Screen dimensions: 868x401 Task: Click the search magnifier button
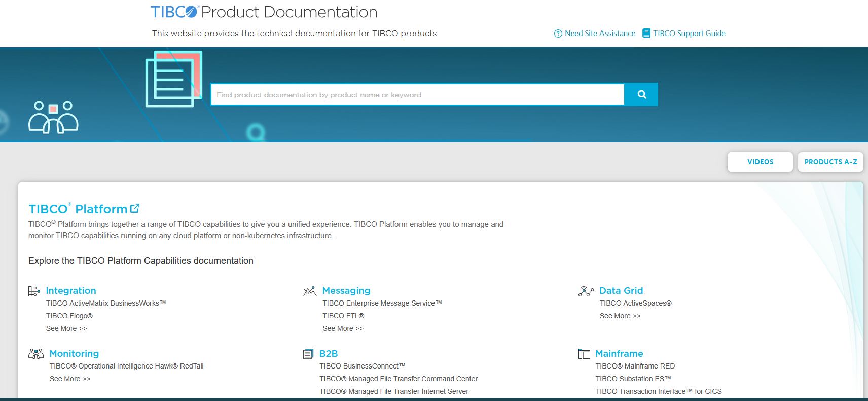click(x=641, y=94)
